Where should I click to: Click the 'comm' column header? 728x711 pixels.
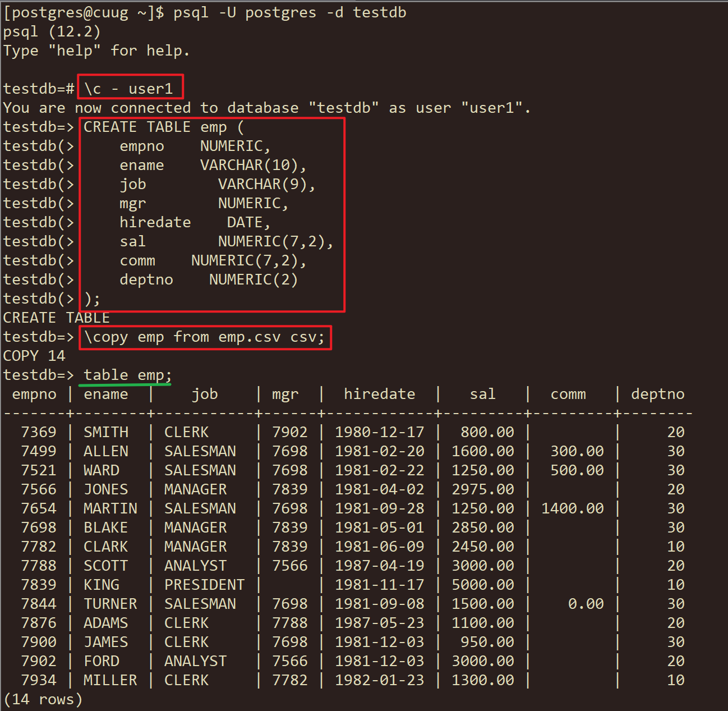(568, 394)
